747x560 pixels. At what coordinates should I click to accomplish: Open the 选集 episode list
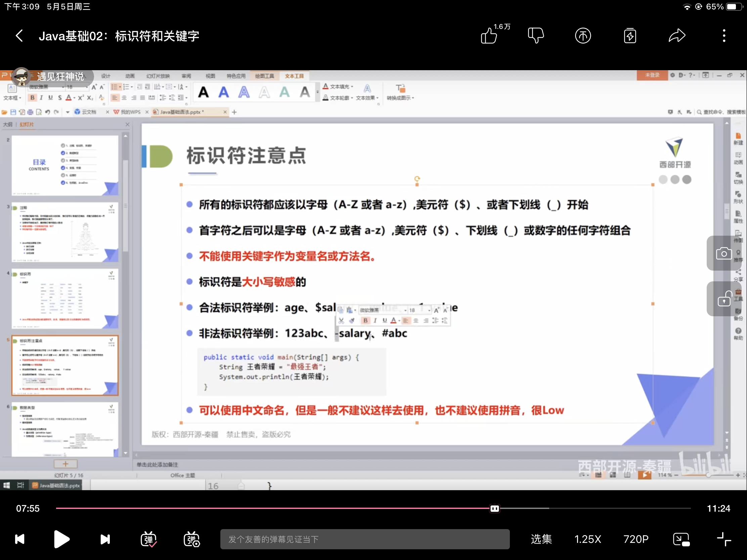click(x=541, y=539)
